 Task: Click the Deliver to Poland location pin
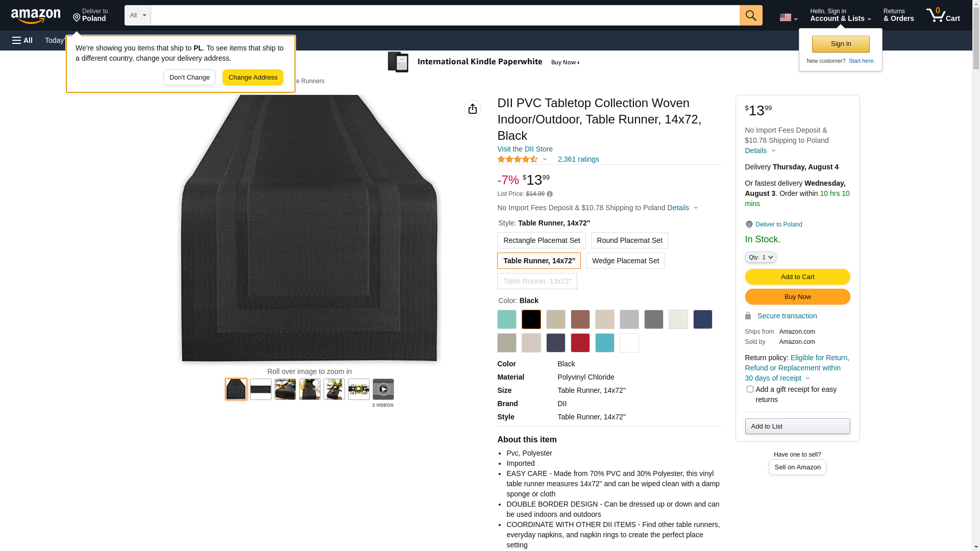click(x=749, y=224)
